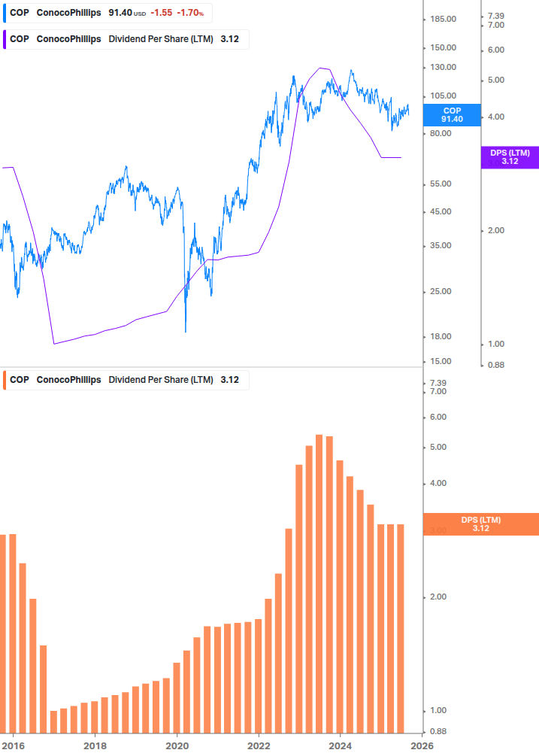This screenshot has height=756, width=539.
Task: Click 5.00 on the upper pane DPS axis
Action: (x=496, y=80)
